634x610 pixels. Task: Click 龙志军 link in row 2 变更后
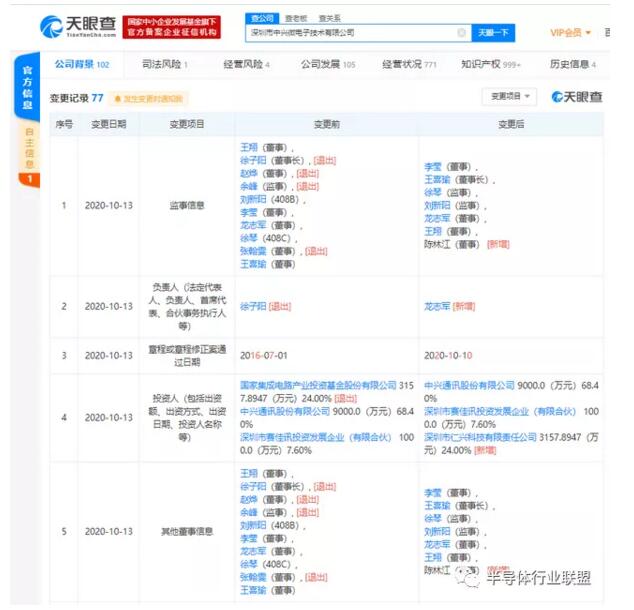pos(437,307)
